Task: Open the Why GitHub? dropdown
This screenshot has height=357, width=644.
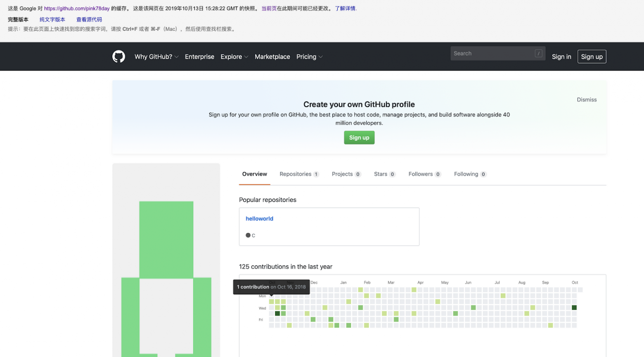Action: 156,57
